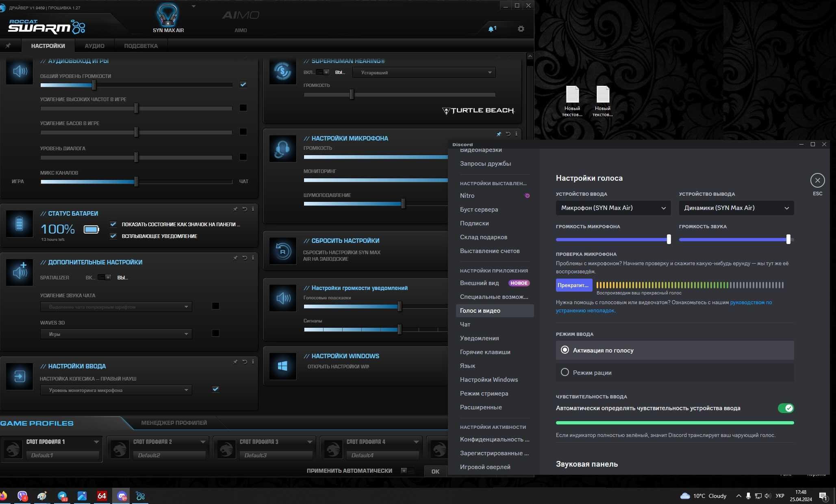This screenshot has width=836, height=504.
Task: Pin the СТАТУС БАТАРЕИ panel
Action: 235,209
